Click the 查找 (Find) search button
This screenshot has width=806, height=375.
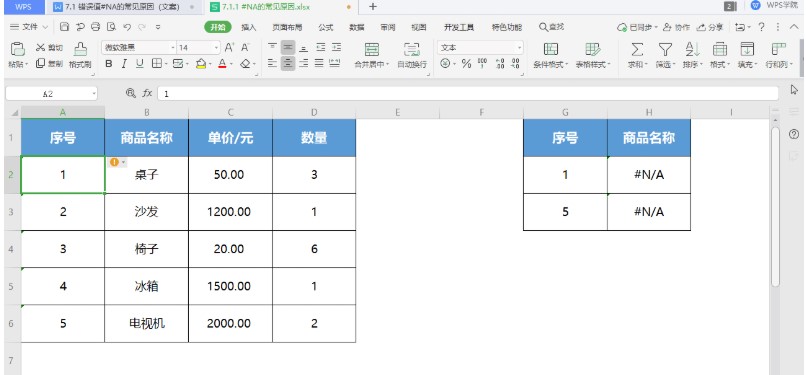552,27
